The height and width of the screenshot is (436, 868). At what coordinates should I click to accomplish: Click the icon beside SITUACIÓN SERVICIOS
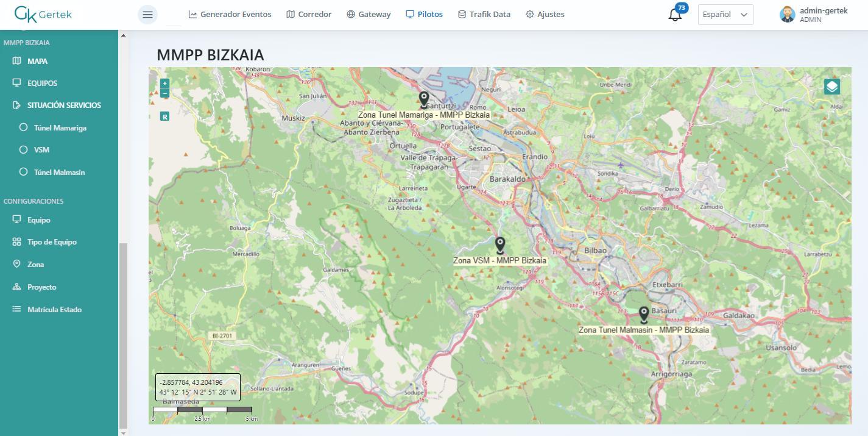pyautogui.click(x=16, y=105)
